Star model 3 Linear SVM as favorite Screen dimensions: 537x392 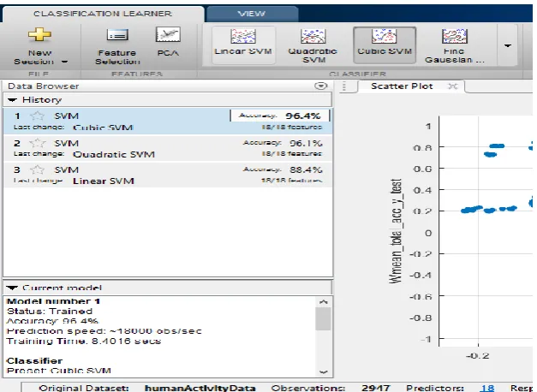pos(37,169)
